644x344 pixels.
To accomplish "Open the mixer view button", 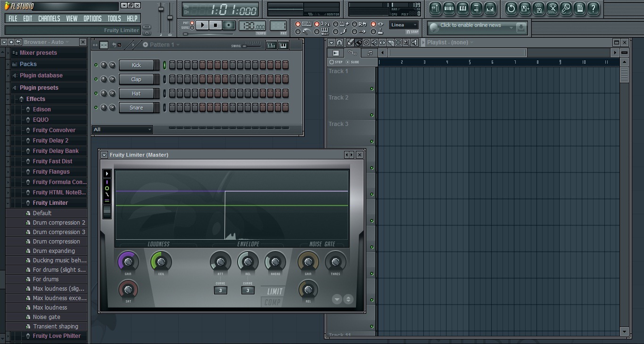I will coord(490,8).
